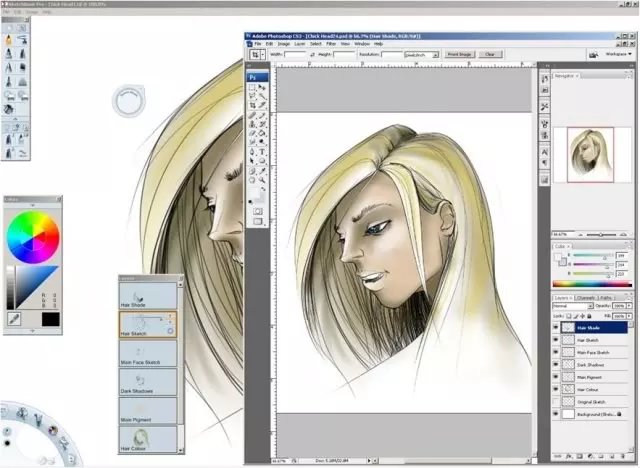Click the SketchBook circular brush puck
Viewport: 640px width, 468px height.
[x=129, y=101]
